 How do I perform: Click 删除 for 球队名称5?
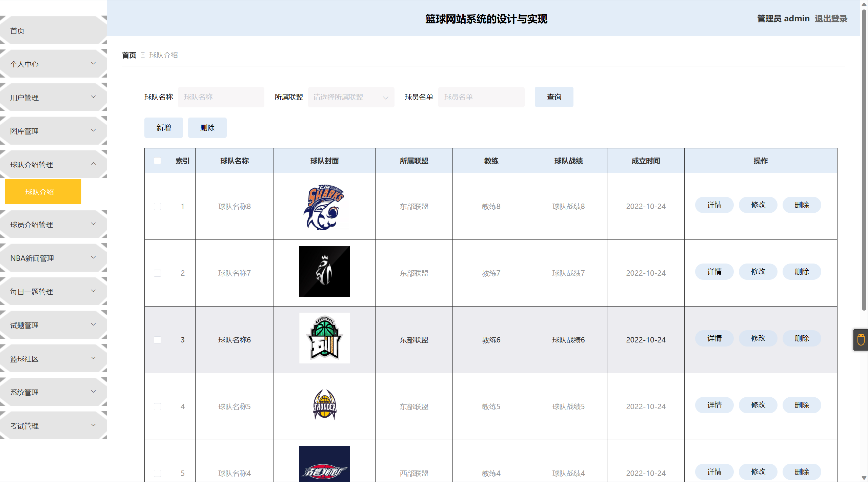pos(802,405)
